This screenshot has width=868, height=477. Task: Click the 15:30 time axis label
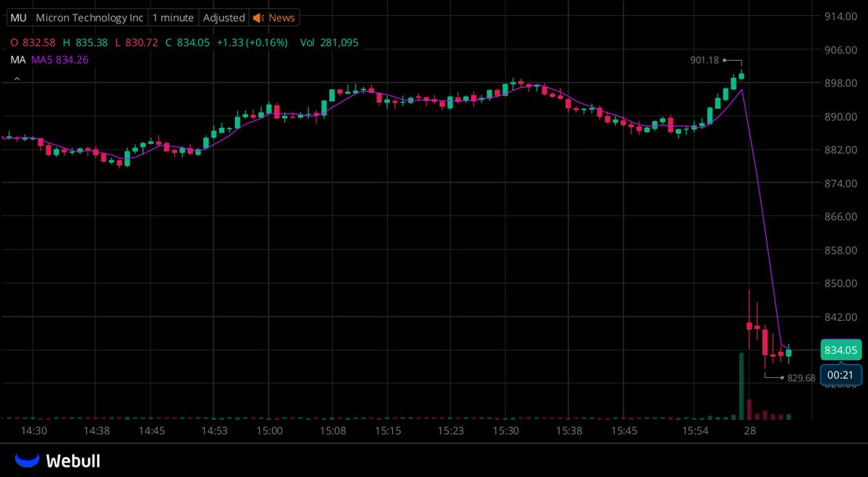click(x=506, y=431)
